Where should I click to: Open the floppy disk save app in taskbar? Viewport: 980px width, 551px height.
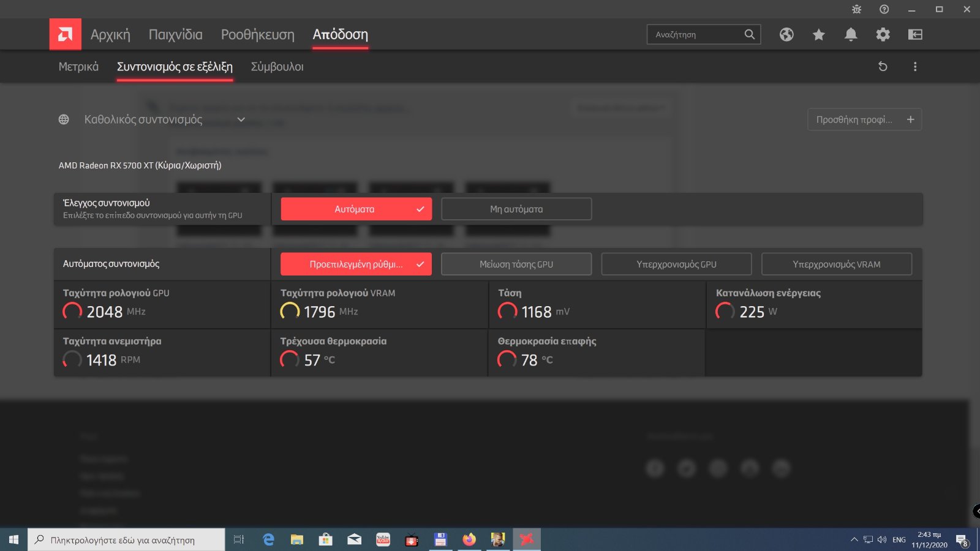pos(440,539)
